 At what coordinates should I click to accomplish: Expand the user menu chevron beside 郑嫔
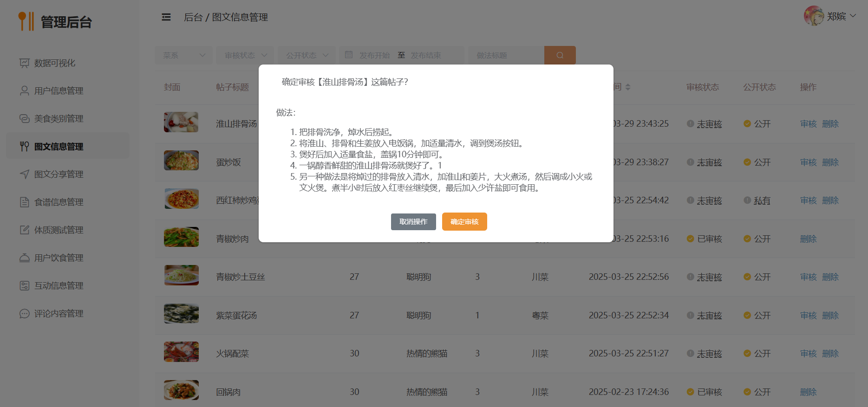[853, 16]
